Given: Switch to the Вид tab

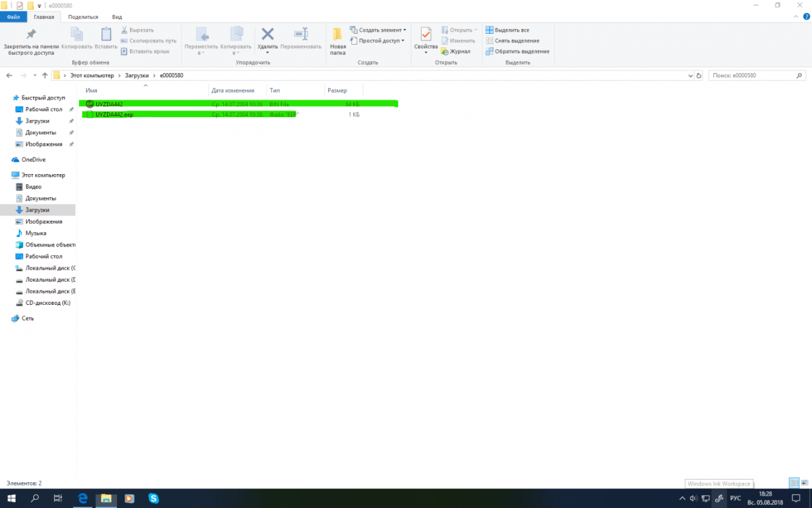Looking at the screenshot, I should pos(117,16).
